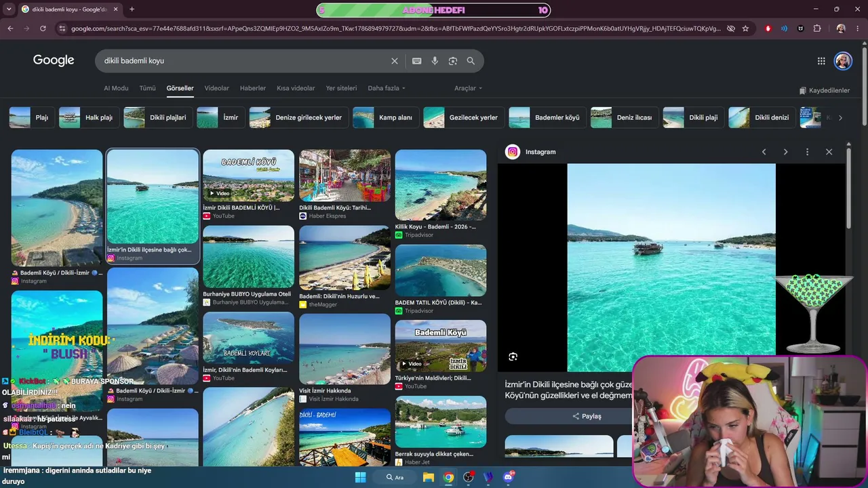Open OBS Studio from the taskbar
The width and height of the screenshot is (868, 488).
point(469,477)
